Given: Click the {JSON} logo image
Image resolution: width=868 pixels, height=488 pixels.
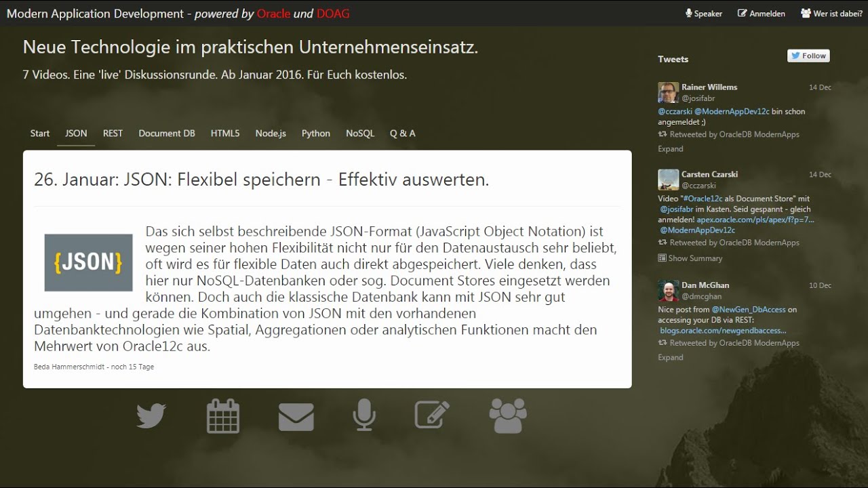Looking at the screenshot, I should 89,262.
